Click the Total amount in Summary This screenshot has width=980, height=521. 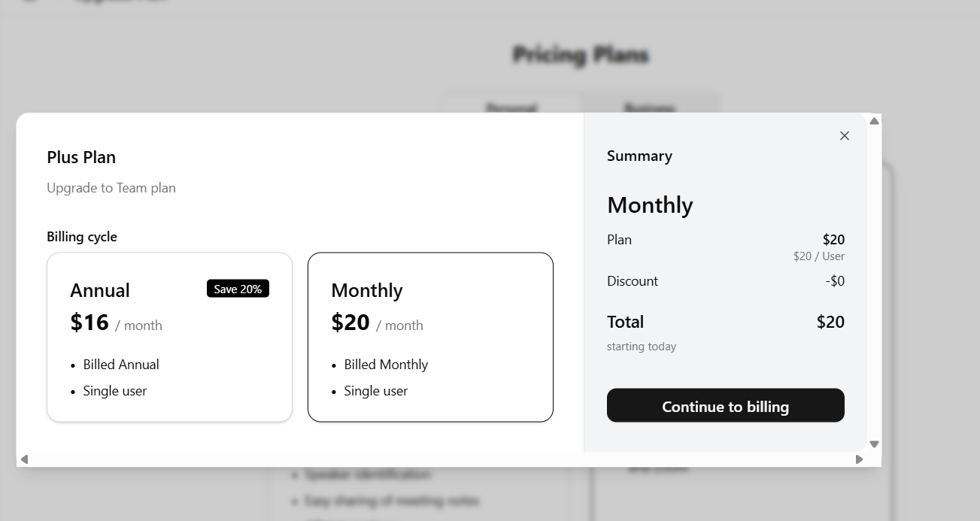point(830,322)
